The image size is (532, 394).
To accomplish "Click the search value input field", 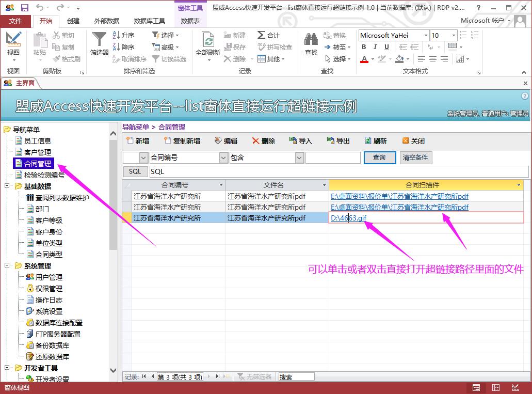I will tap(333, 157).
